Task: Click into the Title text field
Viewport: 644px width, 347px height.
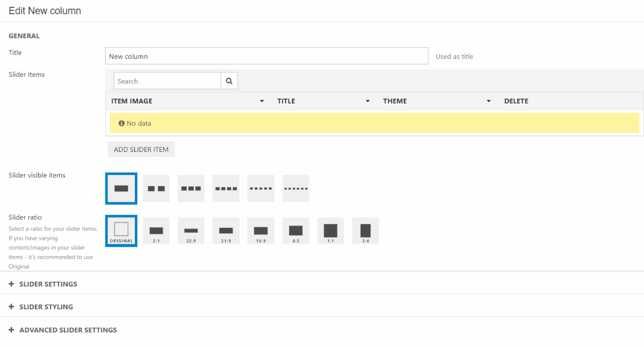Action: click(267, 56)
